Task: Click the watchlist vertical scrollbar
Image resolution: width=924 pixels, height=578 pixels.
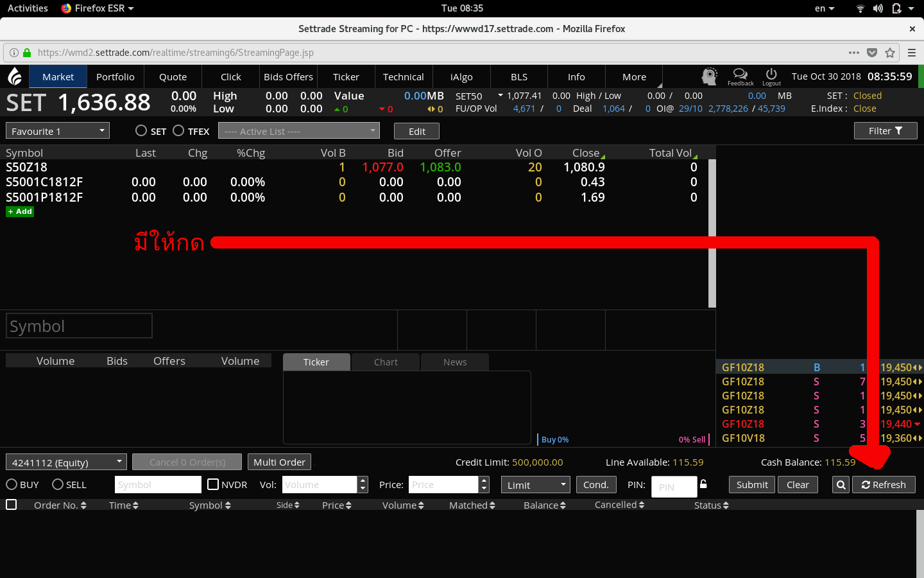Action: [x=712, y=233]
